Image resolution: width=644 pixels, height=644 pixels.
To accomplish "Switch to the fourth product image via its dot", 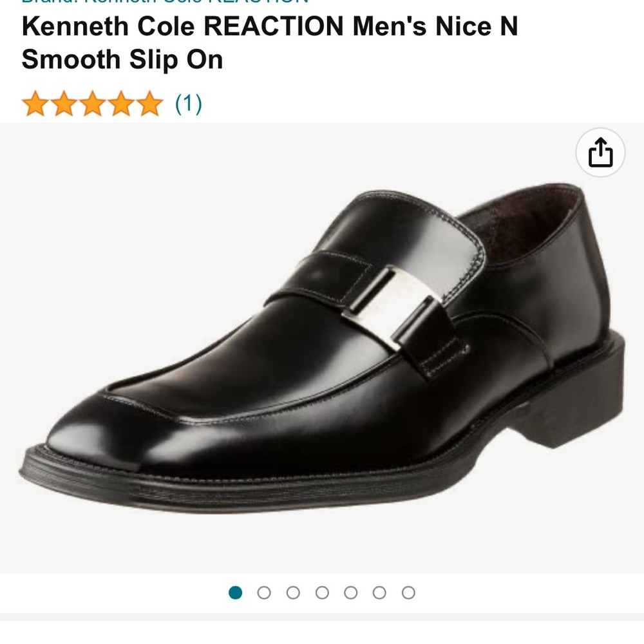I will point(323,591).
